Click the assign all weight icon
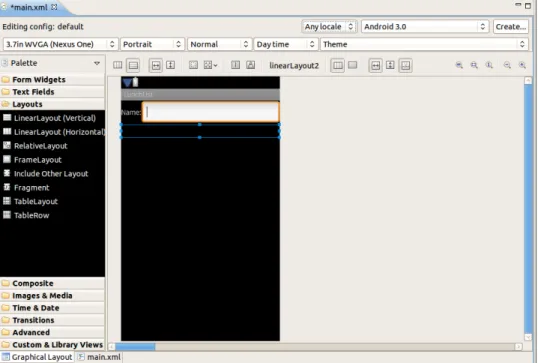The height and width of the screenshot is (363, 538). (251, 65)
